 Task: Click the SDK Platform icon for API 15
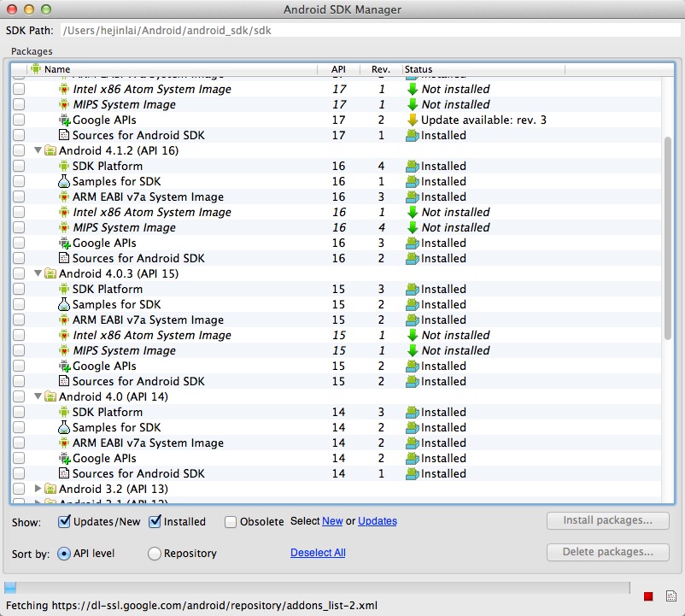tap(64, 289)
